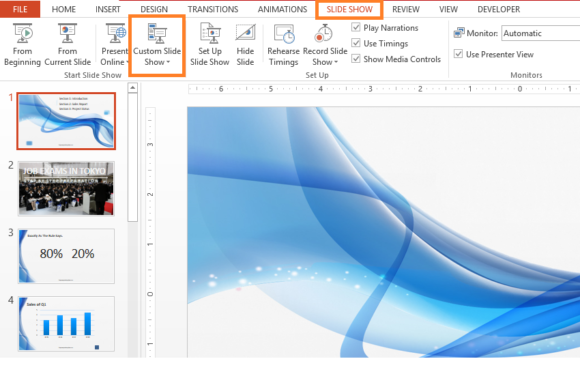This screenshot has width=580, height=374.
Task: Select the SLIDE SHOW tab
Action: point(349,9)
